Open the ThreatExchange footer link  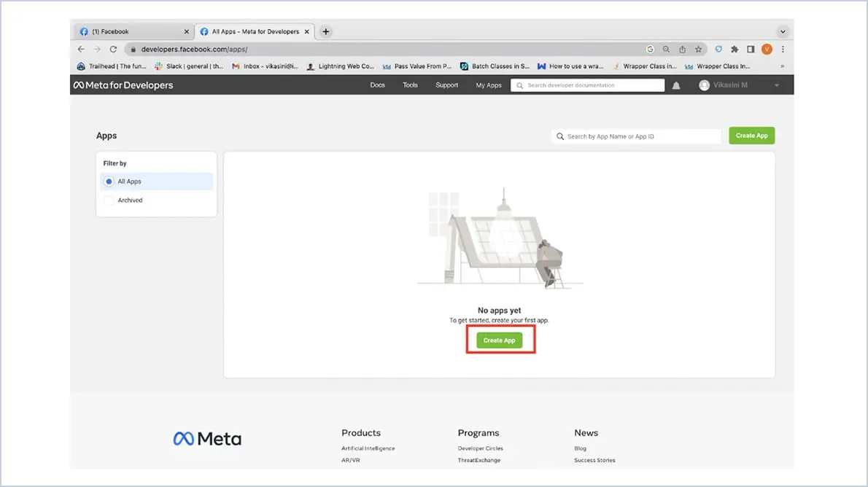(x=478, y=460)
